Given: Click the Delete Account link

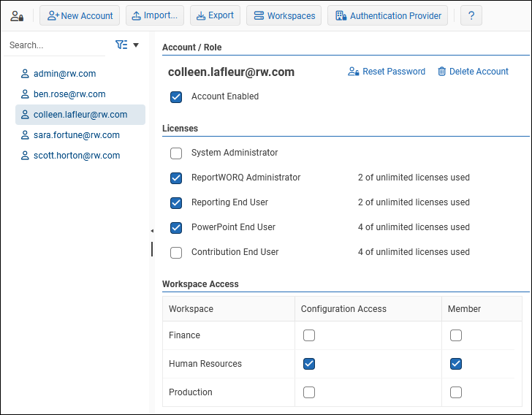Looking at the screenshot, I should (472, 72).
